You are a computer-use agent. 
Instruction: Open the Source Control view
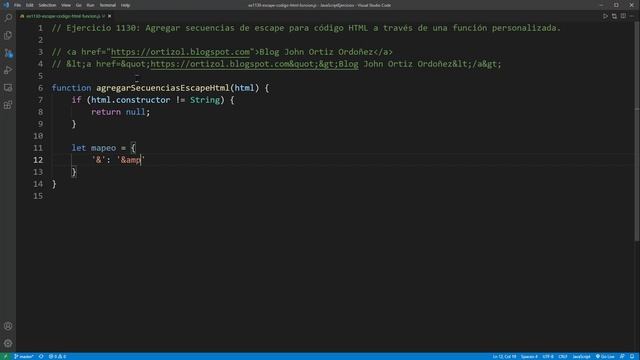tap(8, 53)
